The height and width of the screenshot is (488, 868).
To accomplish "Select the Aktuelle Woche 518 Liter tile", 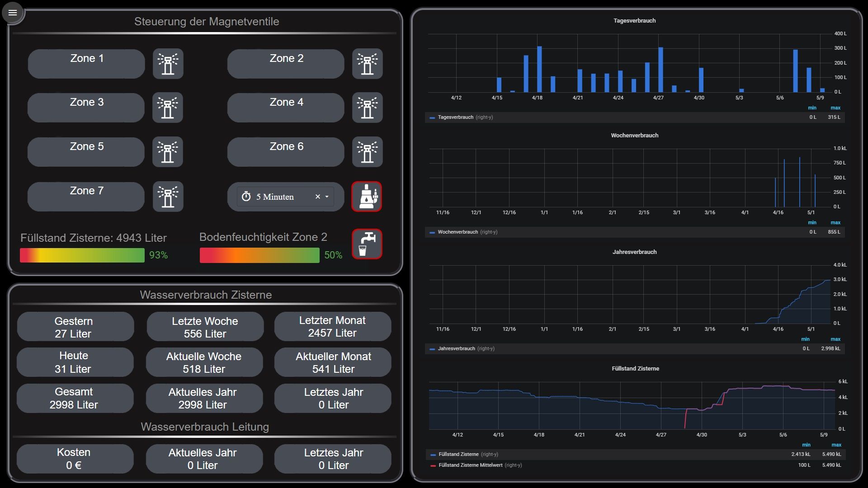I will click(x=205, y=362).
